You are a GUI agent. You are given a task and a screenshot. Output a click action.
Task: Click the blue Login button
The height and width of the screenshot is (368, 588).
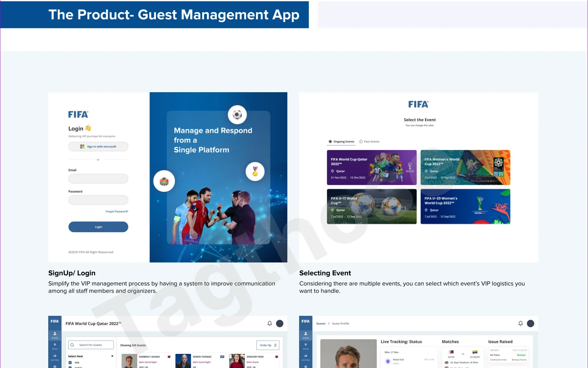coord(98,227)
